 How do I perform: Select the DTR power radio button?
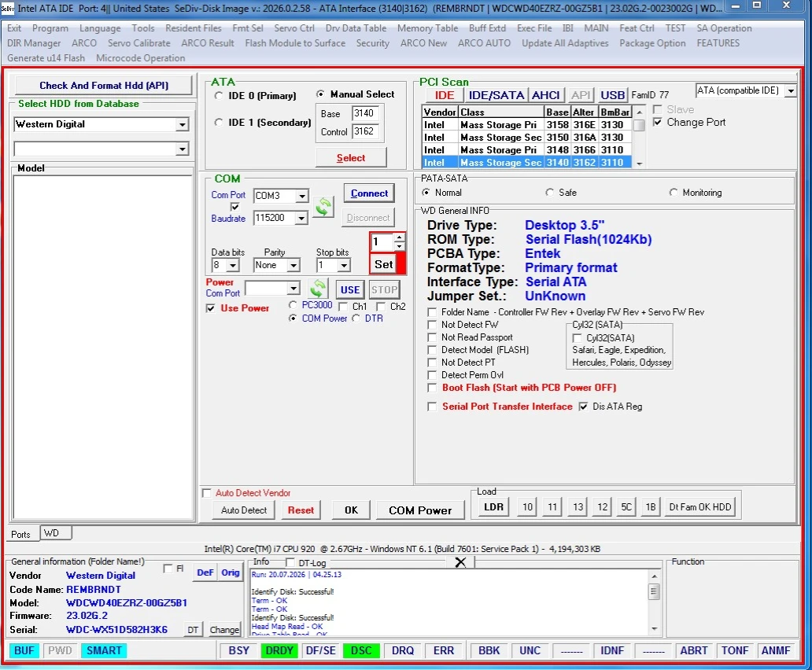(x=356, y=318)
